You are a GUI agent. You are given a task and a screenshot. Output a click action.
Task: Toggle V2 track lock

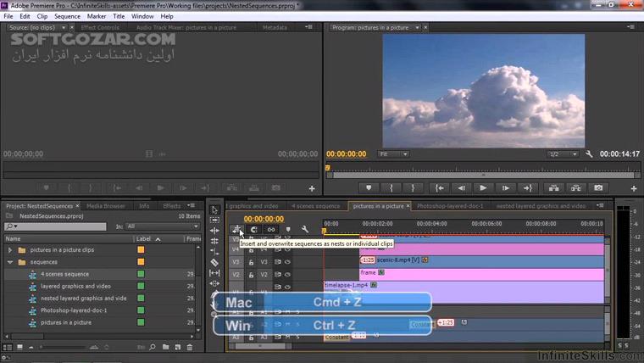tap(251, 275)
